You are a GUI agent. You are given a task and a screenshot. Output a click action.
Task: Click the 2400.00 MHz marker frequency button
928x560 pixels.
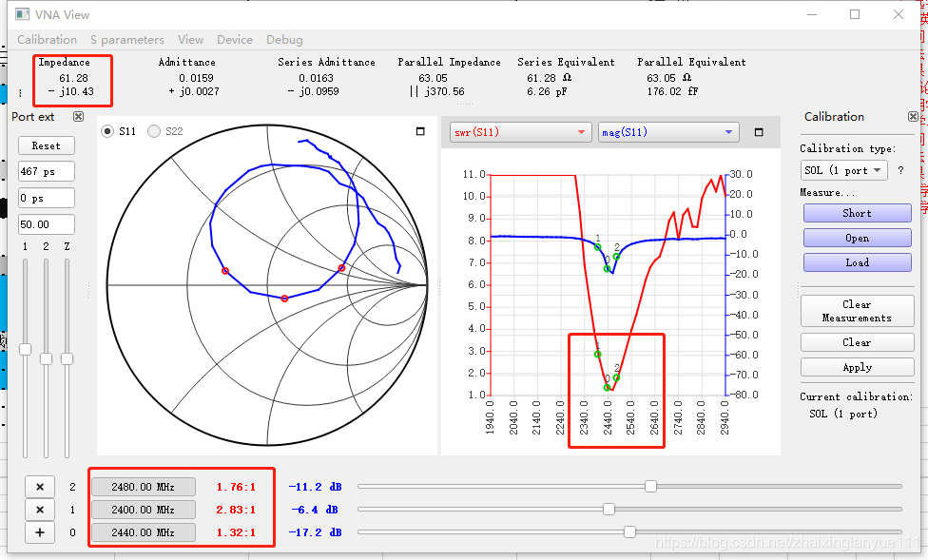coord(144,510)
